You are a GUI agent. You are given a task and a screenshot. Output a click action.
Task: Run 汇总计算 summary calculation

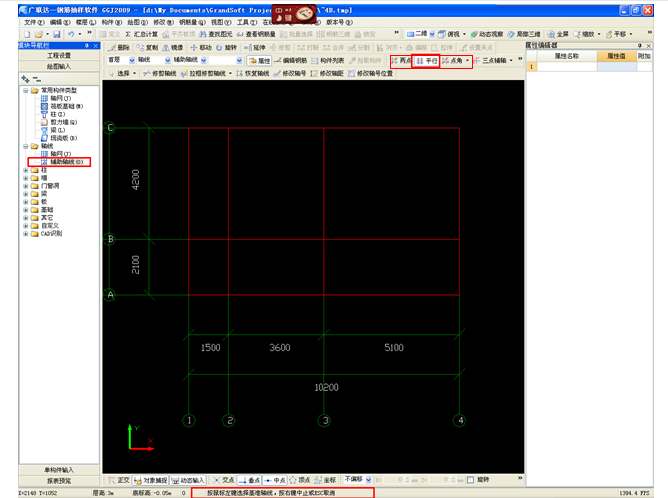pos(141,34)
